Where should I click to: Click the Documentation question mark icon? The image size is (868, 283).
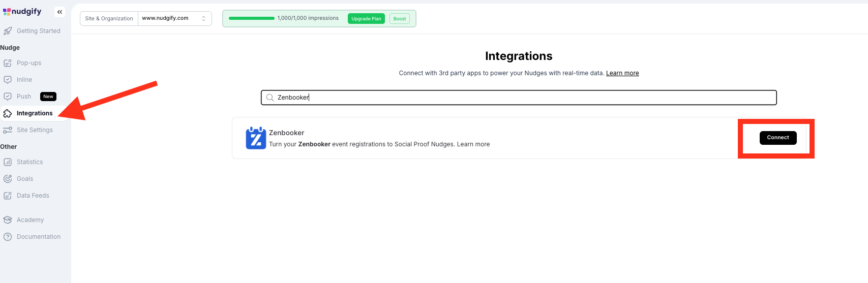(8, 237)
